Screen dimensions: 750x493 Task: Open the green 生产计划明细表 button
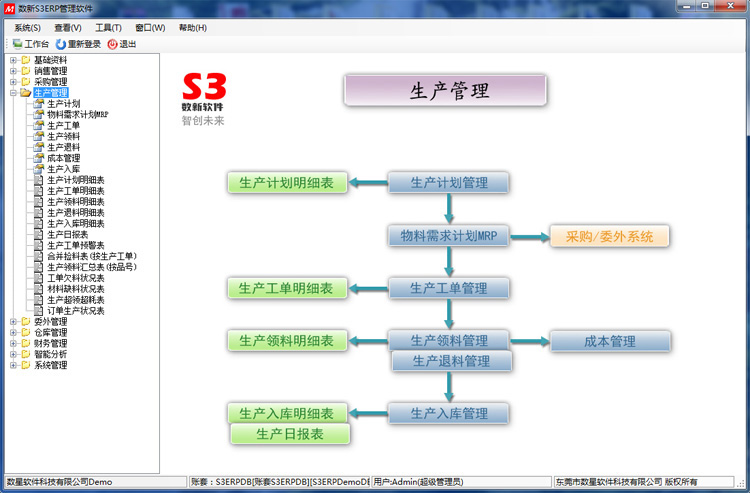click(287, 183)
